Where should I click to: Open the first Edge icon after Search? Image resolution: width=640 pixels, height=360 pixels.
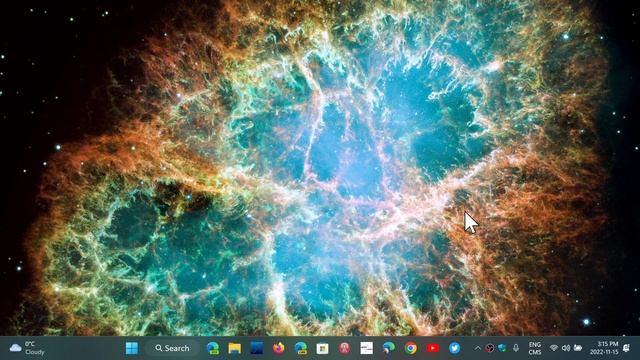213,348
